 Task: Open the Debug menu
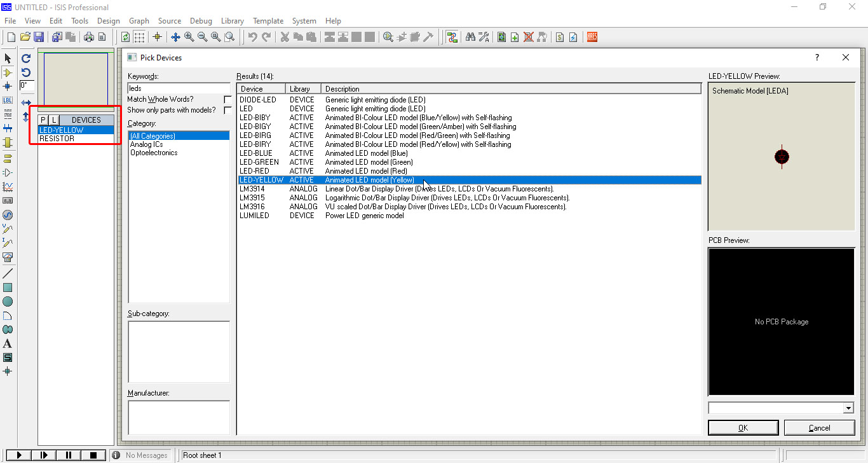coord(201,21)
